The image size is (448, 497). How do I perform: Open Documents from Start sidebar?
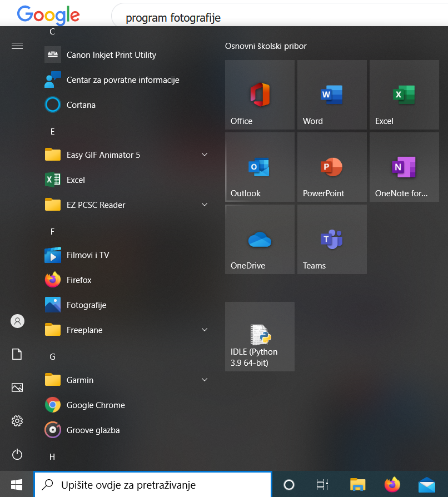coord(17,354)
